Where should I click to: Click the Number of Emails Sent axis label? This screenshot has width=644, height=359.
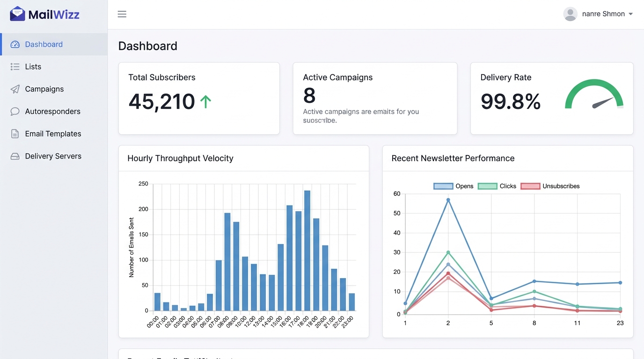point(132,247)
